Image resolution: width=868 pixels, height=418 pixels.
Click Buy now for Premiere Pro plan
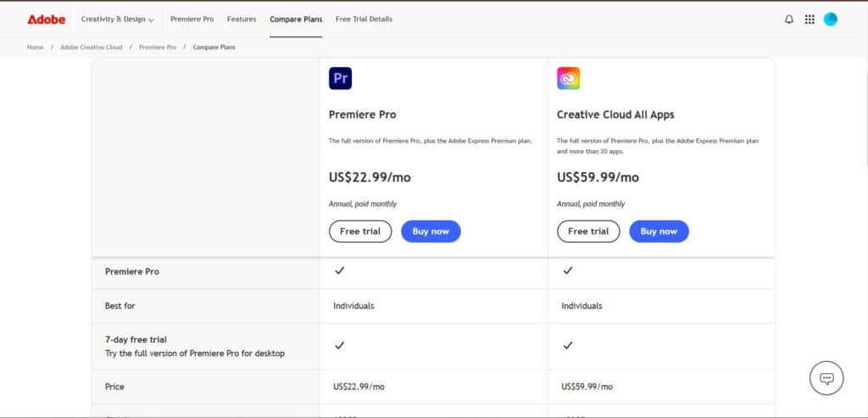click(431, 231)
